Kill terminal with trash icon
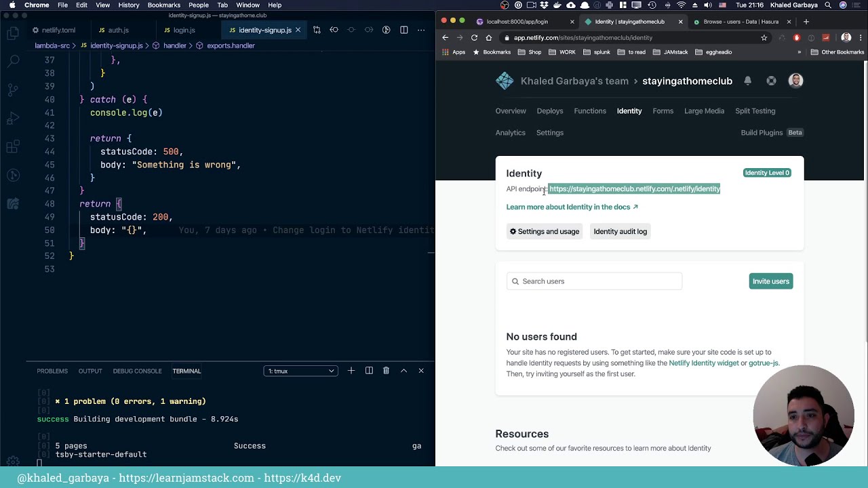Viewport: 868px width, 488px height. coord(386,371)
